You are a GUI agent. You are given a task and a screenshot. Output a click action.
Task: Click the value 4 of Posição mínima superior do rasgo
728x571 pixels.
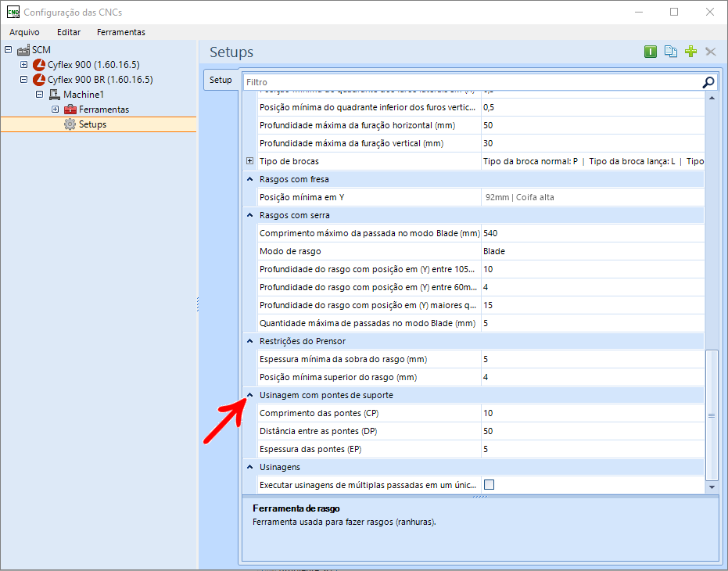(x=486, y=377)
